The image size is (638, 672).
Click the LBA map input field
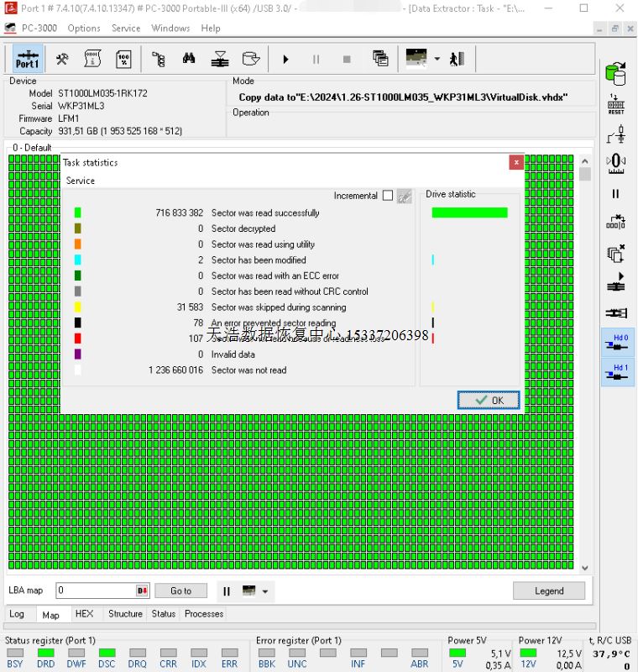pyautogui.click(x=95, y=591)
